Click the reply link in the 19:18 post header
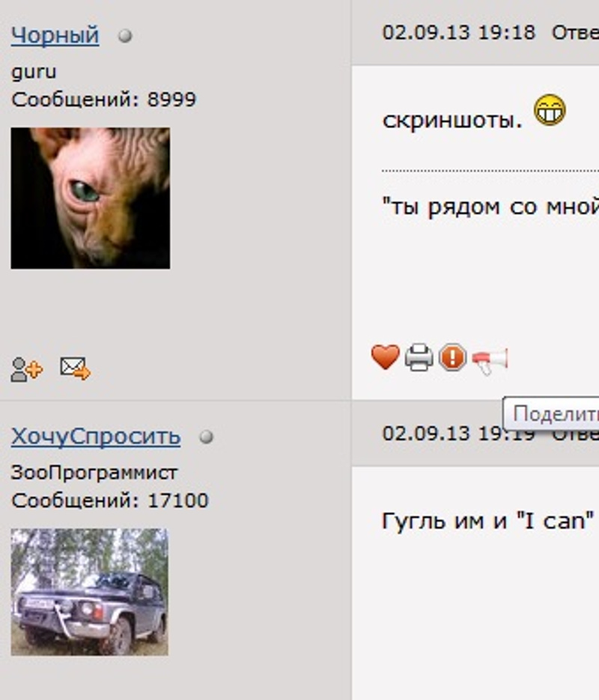The image size is (599, 700). coord(575,33)
